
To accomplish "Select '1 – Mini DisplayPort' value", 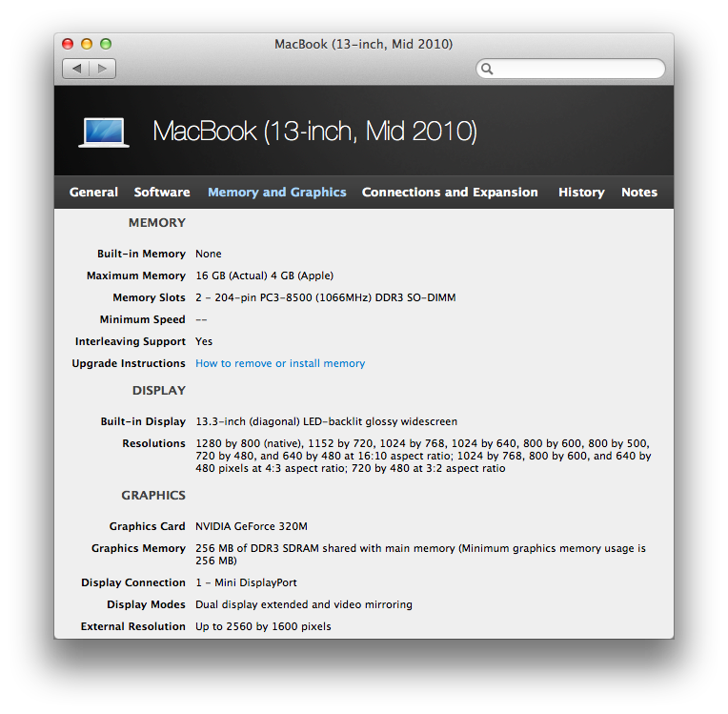I will [x=246, y=582].
